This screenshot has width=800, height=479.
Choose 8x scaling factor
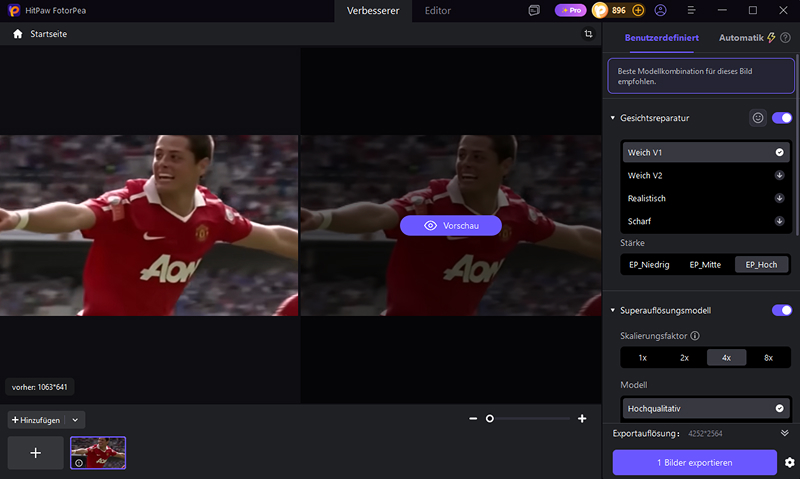coord(768,358)
